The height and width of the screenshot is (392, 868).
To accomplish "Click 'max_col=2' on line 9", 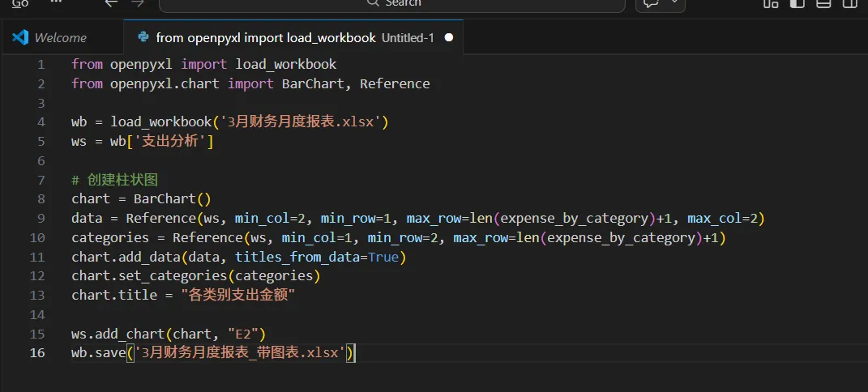I will 722,219.
